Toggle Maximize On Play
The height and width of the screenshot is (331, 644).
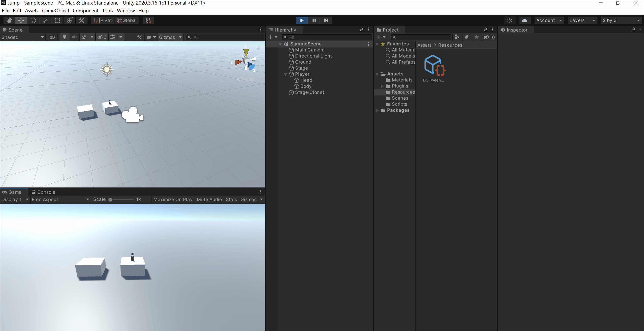pyautogui.click(x=173, y=199)
